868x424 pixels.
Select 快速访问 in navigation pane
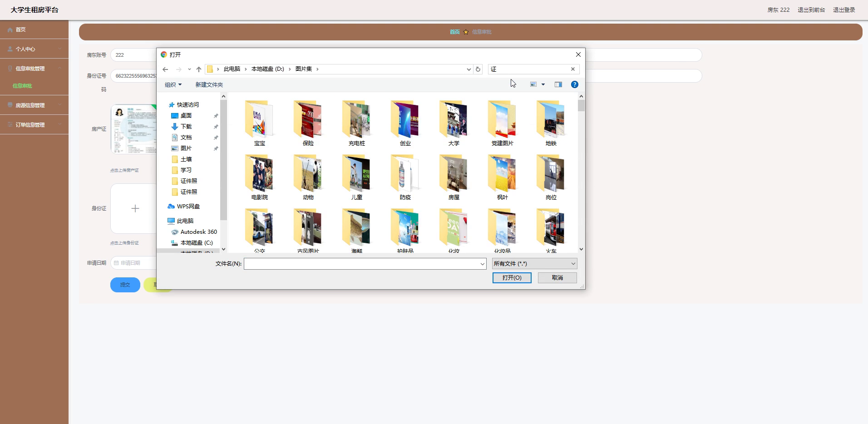[187, 105]
